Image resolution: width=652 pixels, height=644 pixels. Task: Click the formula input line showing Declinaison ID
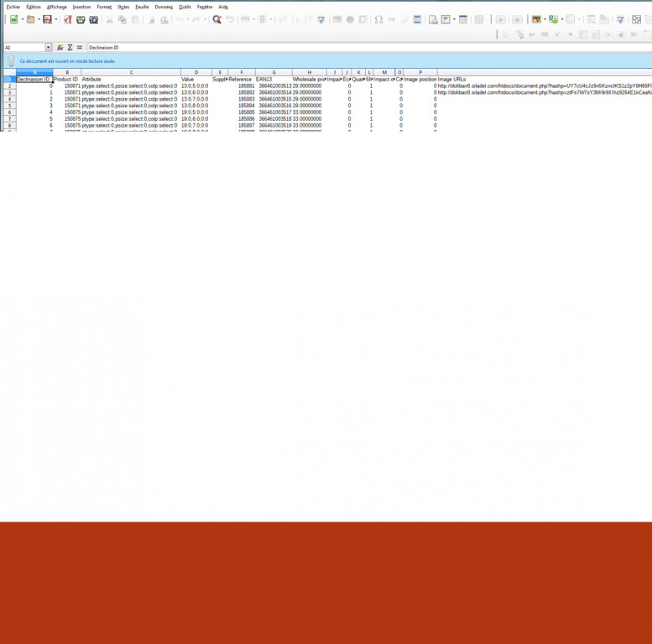(369, 48)
